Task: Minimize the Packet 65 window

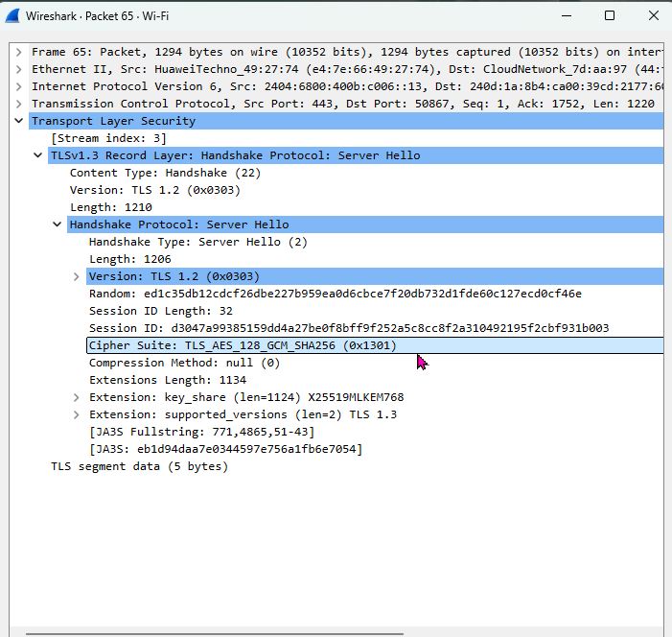Action: pyautogui.click(x=567, y=16)
